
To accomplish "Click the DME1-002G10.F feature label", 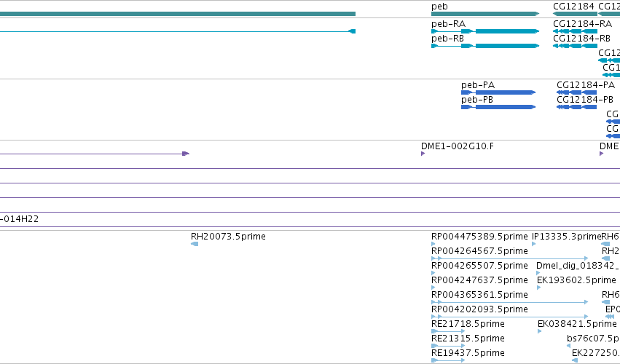I will 457,146.
